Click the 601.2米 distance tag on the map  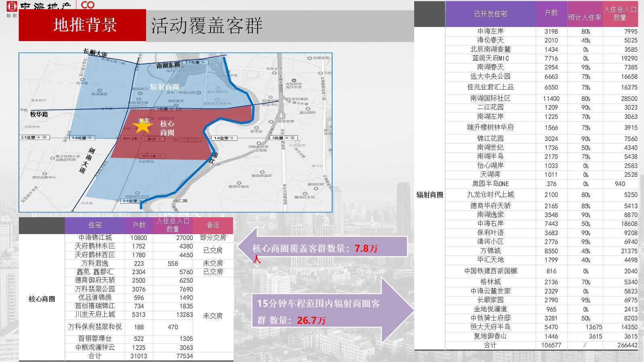pos(132,138)
